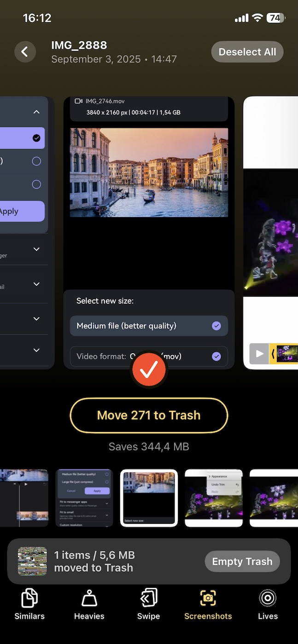This screenshot has width=298, height=644.
Task: Open the Heavies tab
Action: tap(89, 604)
